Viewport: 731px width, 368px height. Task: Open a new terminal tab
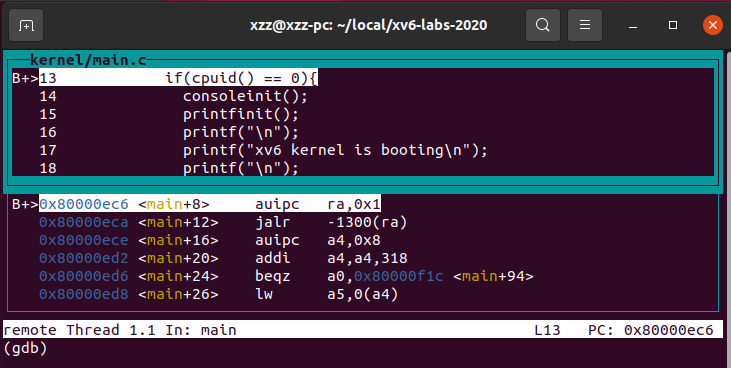pos(26,25)
